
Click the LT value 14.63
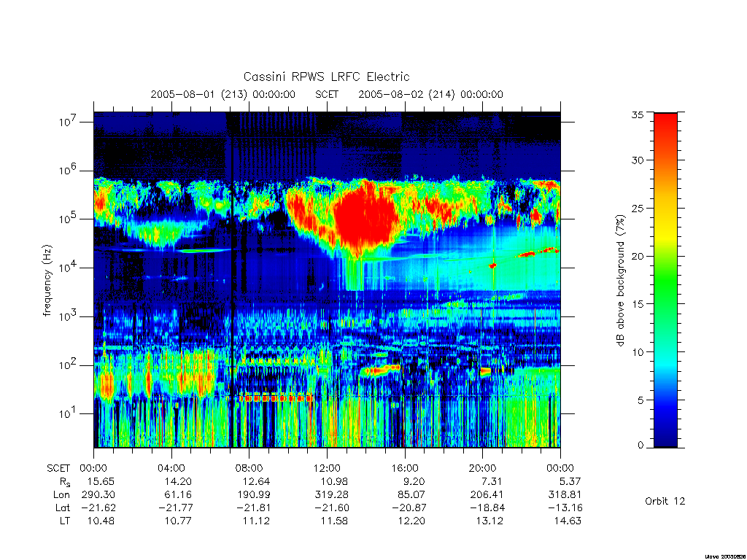click(568, 521)
